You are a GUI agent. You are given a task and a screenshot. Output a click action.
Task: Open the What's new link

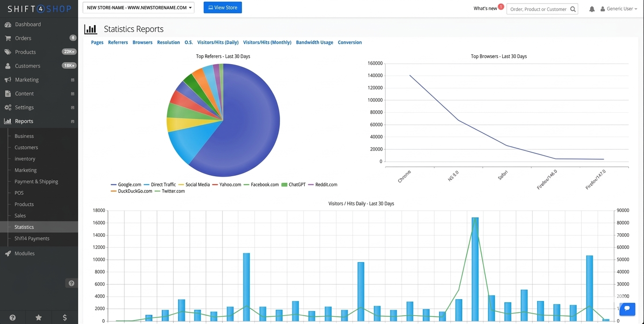tap(486, 8)
